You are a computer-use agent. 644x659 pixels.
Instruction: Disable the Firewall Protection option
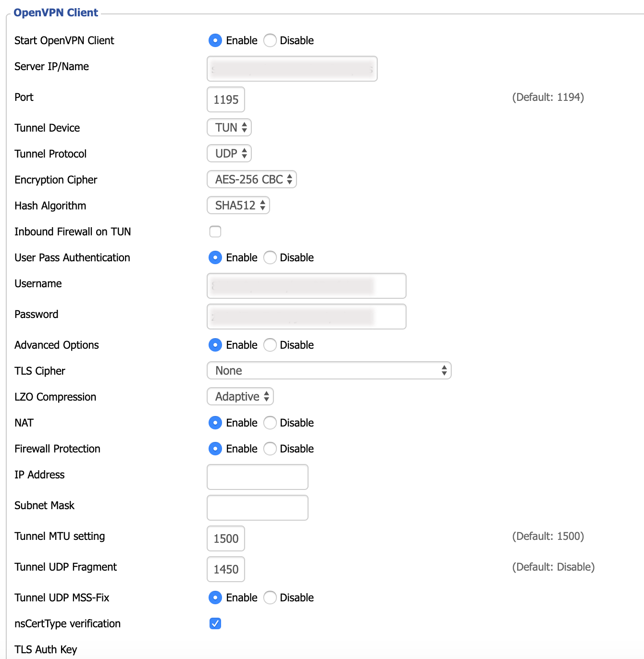pyautogui.click(x=270, y=449)
